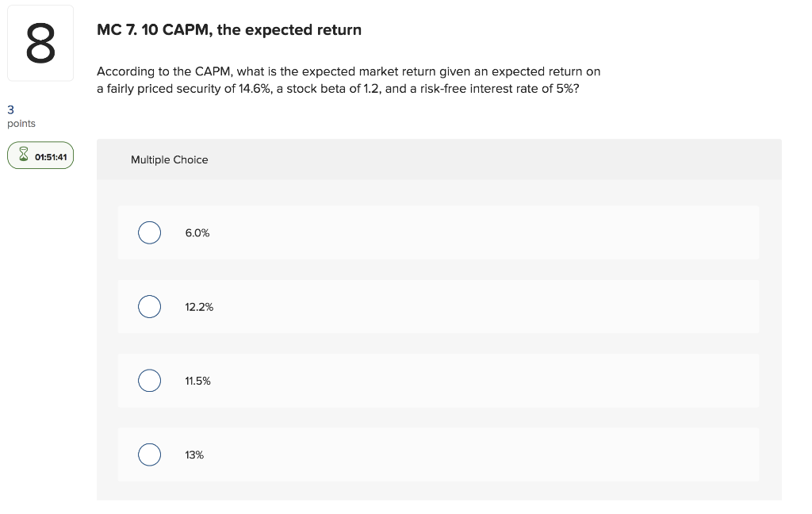
Task: Click the 11.5% answer row
Action: point(436,381)
